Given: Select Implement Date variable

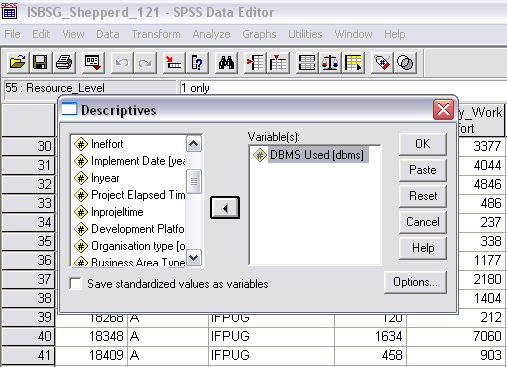Looking at the screenshot, I should coord(129,161).
